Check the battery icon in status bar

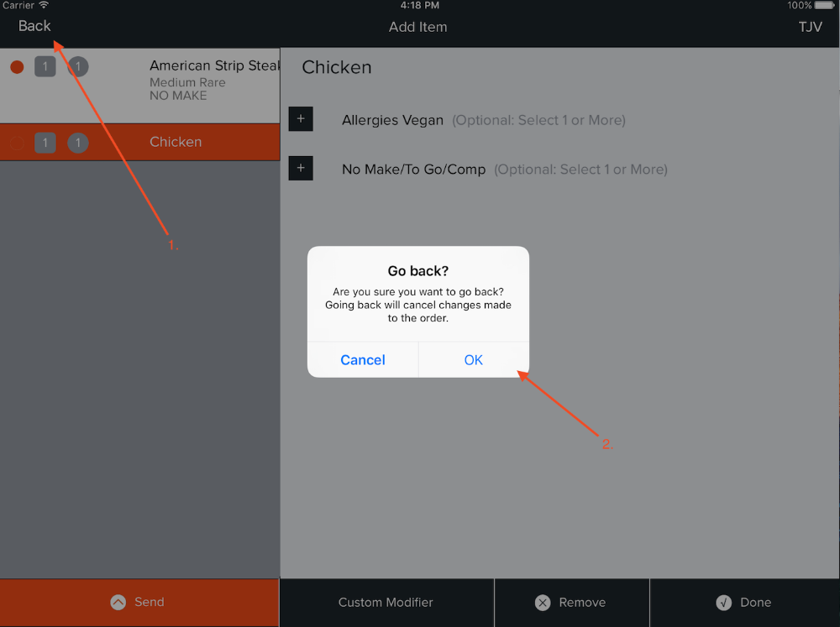825,5
